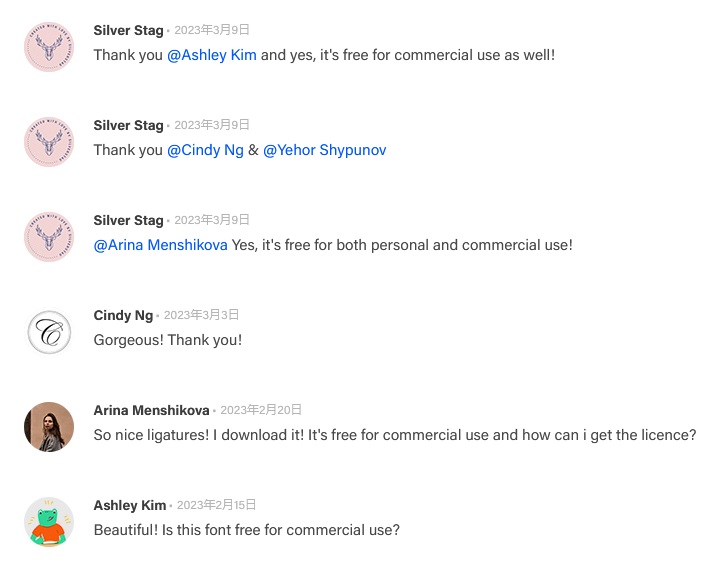Open the 2023年2月20日 comment timestamp

tap(260, 410)
